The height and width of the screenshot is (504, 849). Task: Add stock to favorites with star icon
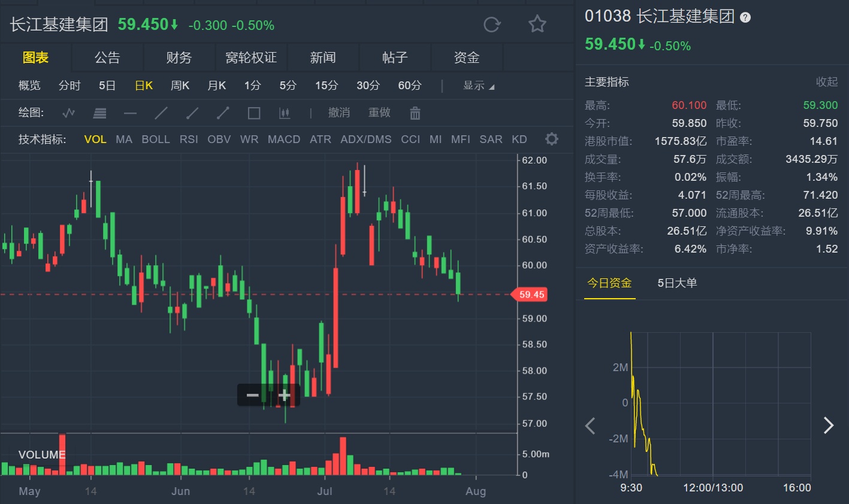[x=537, y=25]
